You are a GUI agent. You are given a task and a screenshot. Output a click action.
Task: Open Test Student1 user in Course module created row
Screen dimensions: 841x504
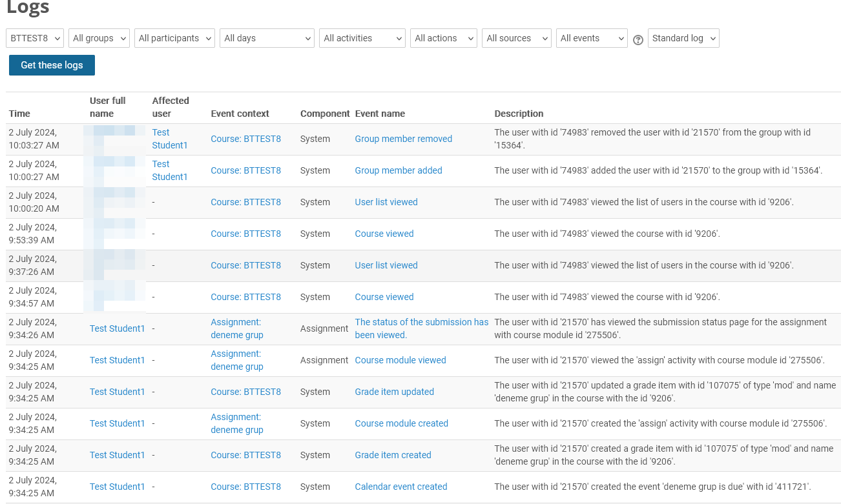(118, 423)
